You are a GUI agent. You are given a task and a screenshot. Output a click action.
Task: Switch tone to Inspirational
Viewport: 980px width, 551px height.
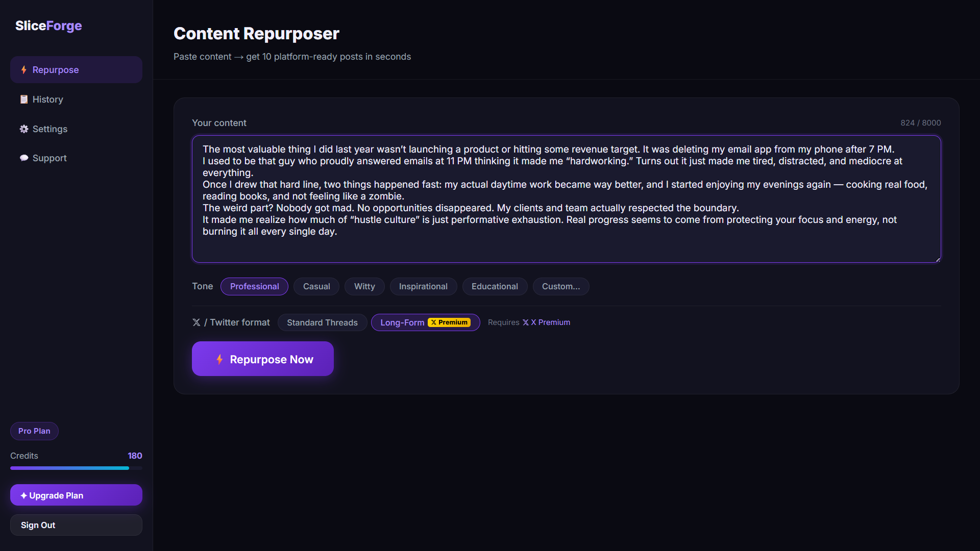(423, 287)
